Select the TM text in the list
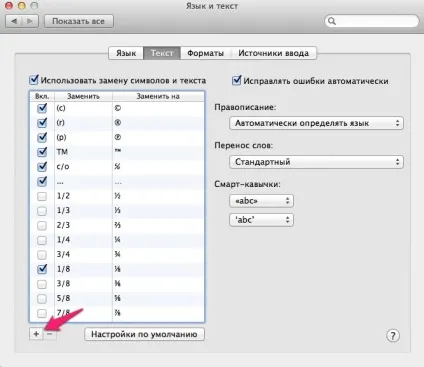424x367 pixels. [62, 152]
